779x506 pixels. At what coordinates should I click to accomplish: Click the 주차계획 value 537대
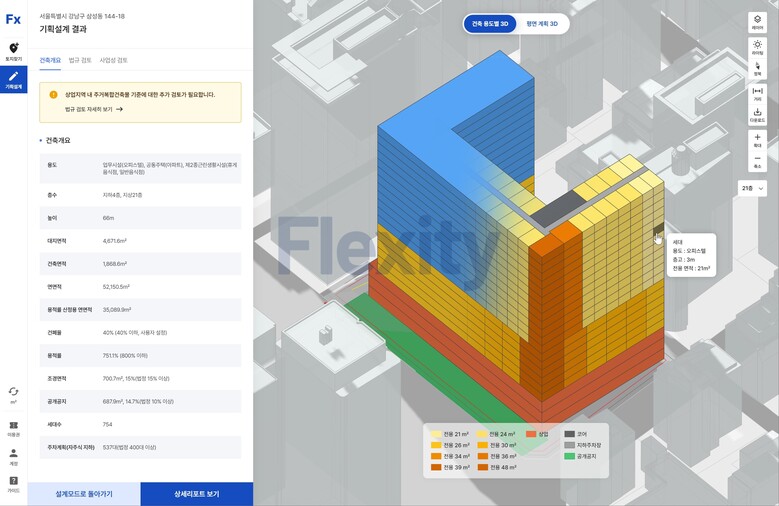pyautogui.click(x=129, y=447)
